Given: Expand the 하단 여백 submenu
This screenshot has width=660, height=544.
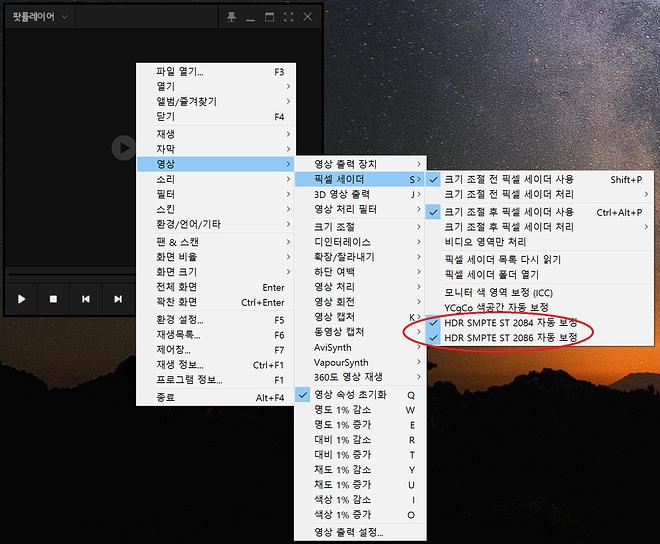Looking at the screenshot, I should pyautogui.click(x=360, y=272).
